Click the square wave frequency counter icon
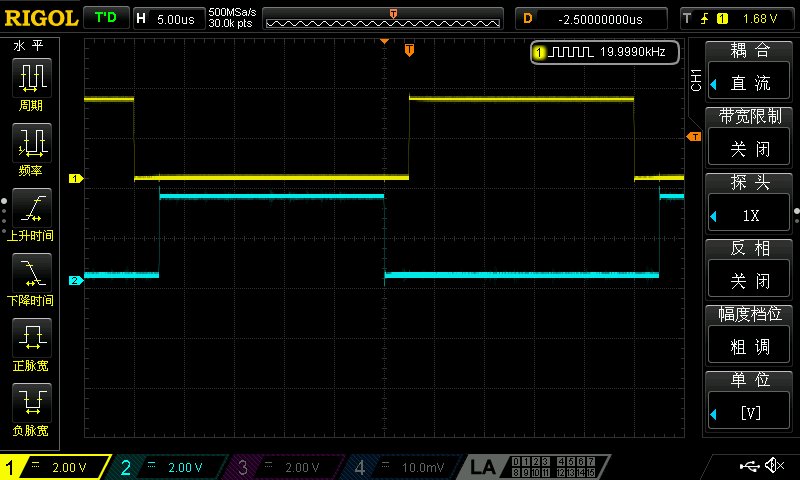This screenshot has width=800, height=480. 571,52
